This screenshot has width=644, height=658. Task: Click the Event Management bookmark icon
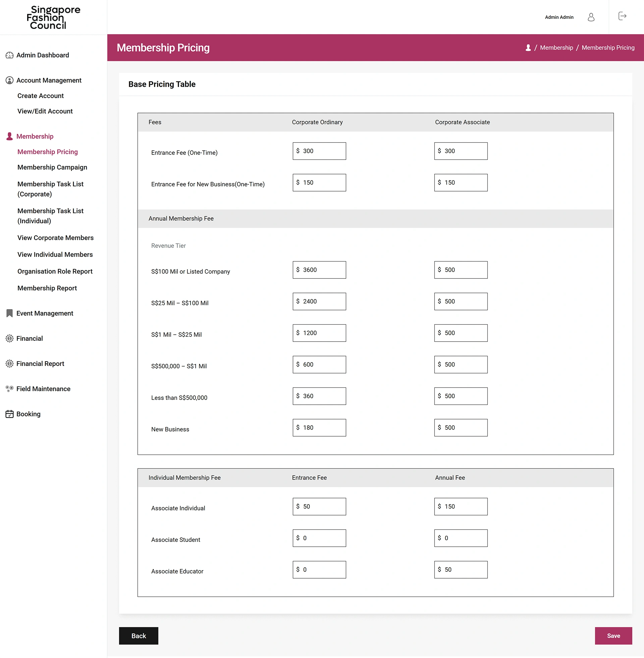click(x=9, y=313)
